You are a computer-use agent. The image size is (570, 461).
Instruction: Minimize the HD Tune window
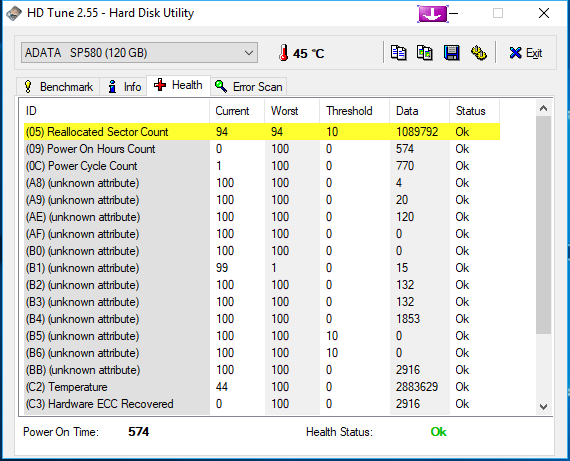(454, 13)
